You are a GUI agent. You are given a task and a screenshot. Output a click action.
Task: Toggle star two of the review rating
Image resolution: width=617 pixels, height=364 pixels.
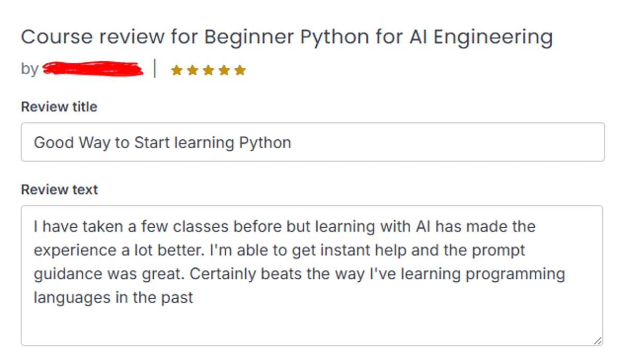click(x=192, y=69)
